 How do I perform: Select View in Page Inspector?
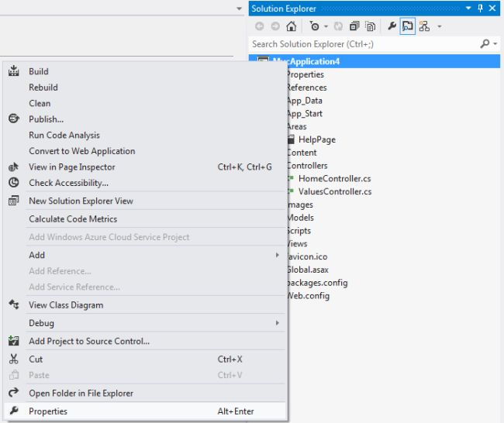(145, 167)
